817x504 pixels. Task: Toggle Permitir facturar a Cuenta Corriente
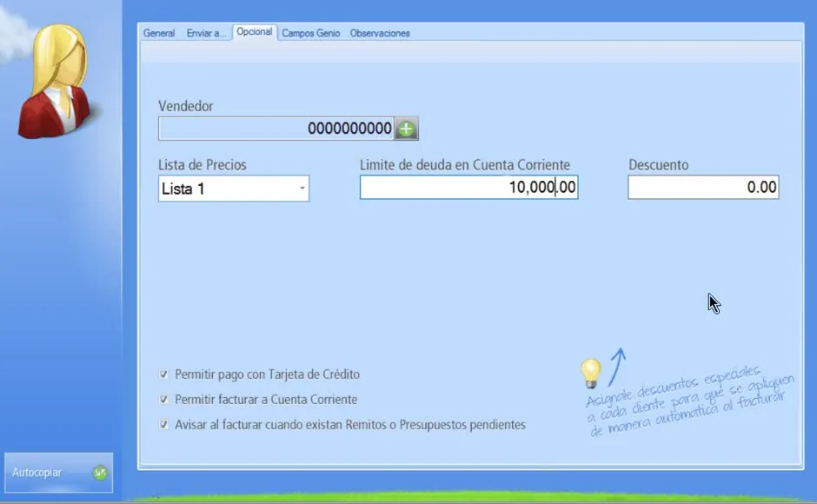(x=163, y=399)
